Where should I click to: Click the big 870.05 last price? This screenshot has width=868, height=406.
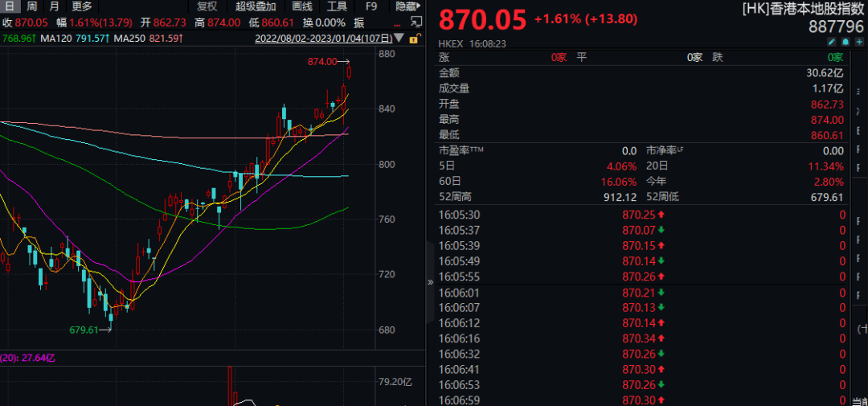click(483, 20)
